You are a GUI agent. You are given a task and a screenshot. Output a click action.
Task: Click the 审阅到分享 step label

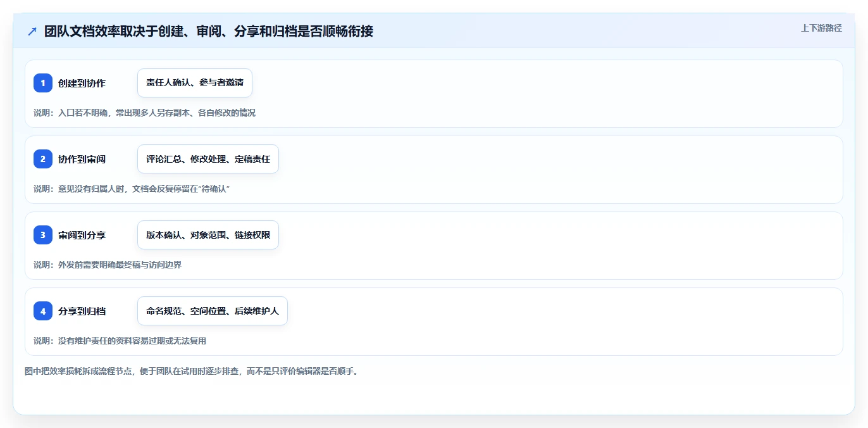click(x=82, y=235)
